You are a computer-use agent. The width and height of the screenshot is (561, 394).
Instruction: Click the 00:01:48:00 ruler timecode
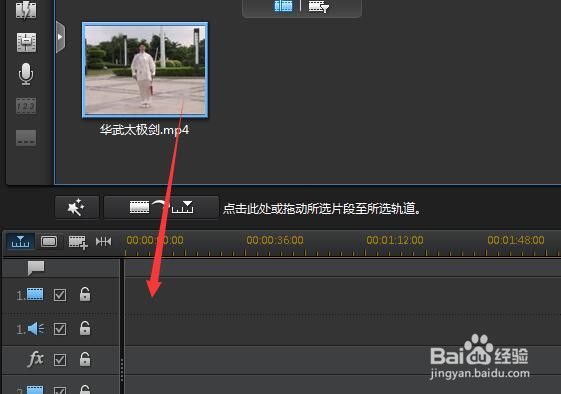pyautogui.click(x=516, y=240)
